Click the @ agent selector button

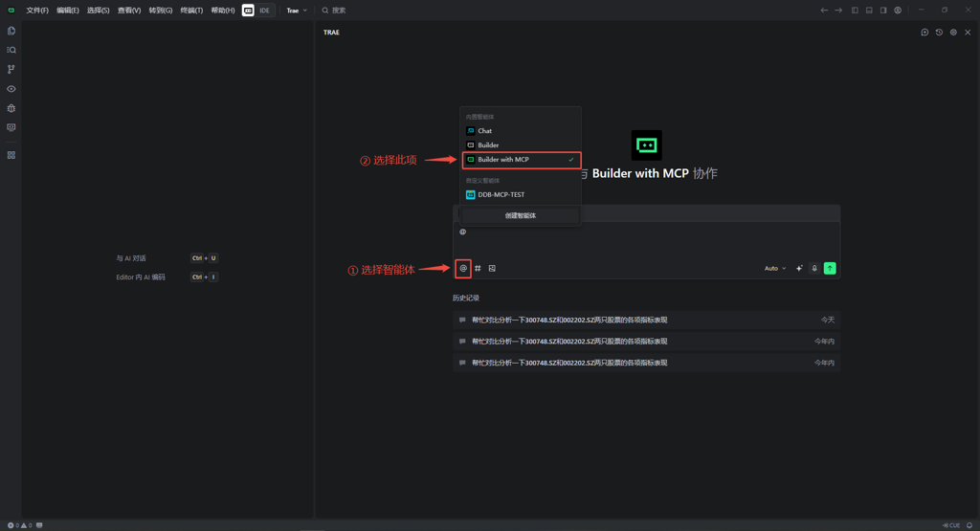[x=463, y=269]
